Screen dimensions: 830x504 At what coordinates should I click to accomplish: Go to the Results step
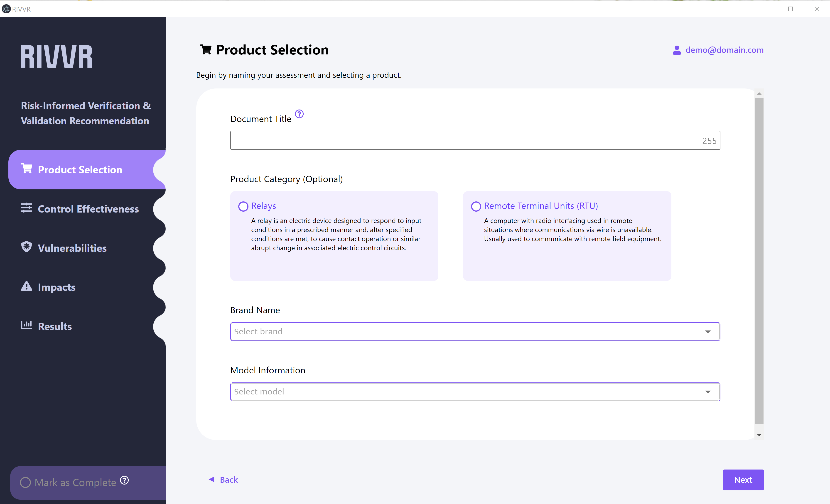pyautogui.click(x=87, y=326)
